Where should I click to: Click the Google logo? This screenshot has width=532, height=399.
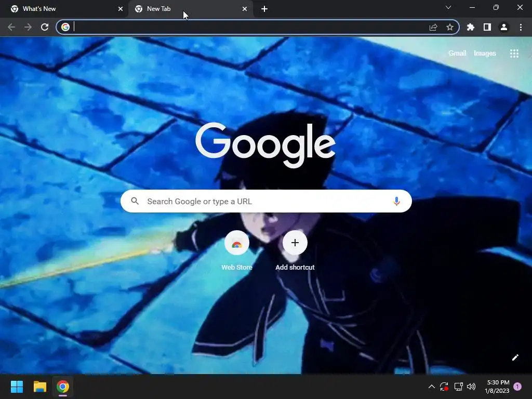pyautogui.click(x=265, y=145)
